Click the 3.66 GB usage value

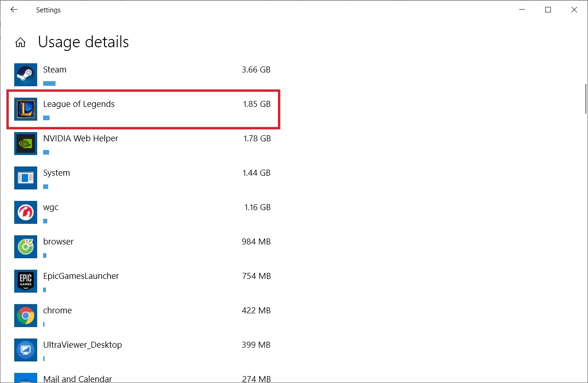[x=256, y=70]
